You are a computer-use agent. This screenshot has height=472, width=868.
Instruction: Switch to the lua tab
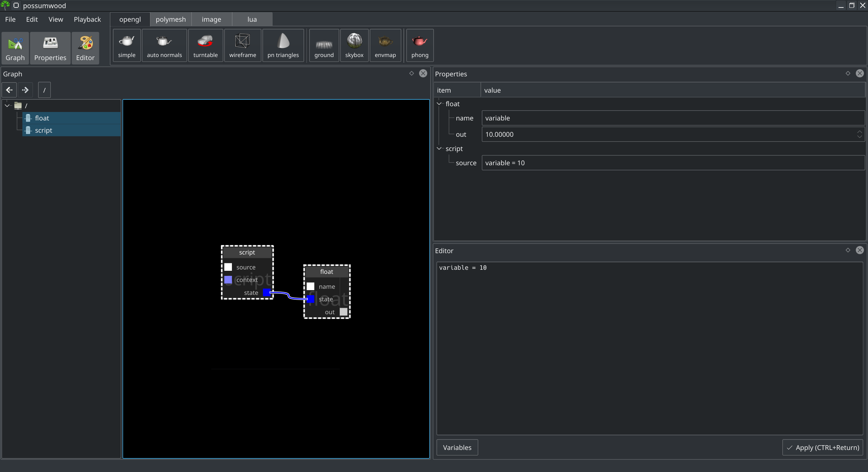252,19
